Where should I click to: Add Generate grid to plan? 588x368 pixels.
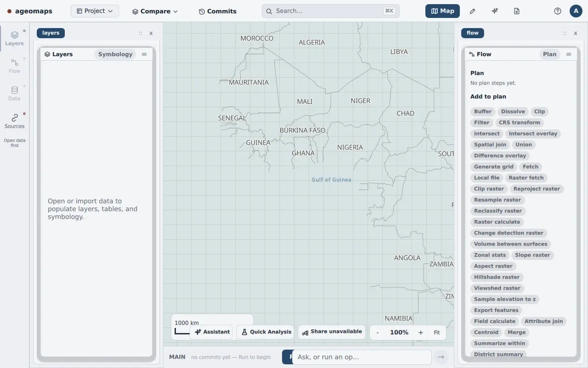(494, 167)
